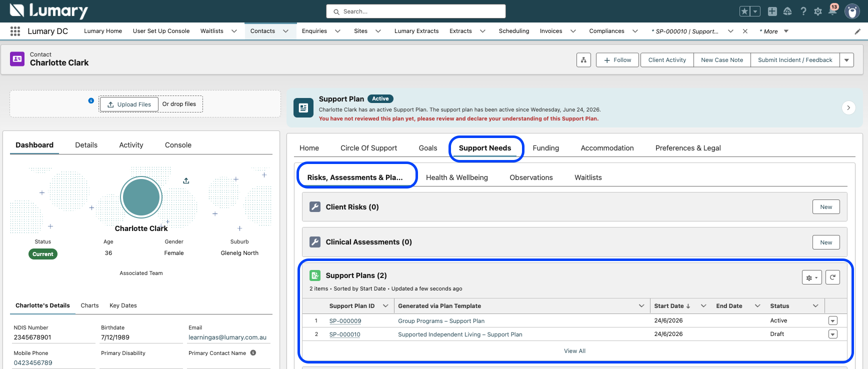Switch to the Funding tab
The width and height of the screenshot is (868, 369).
point(546,148)
